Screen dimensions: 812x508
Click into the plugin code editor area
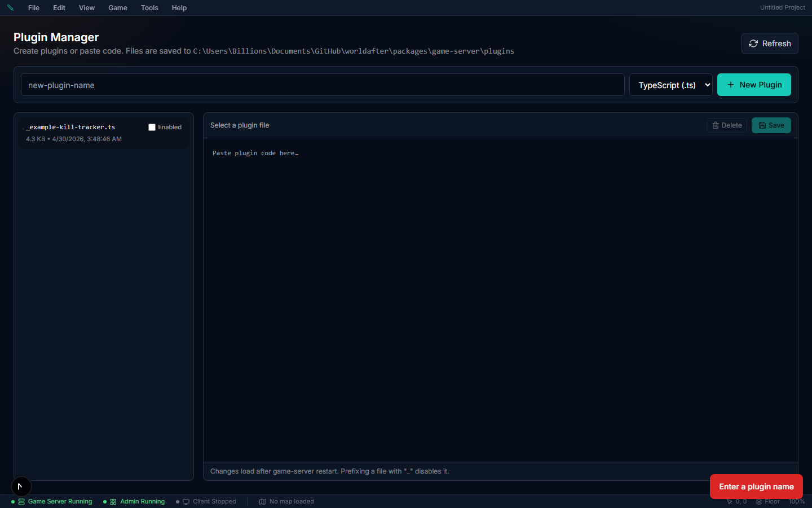[501, 300]
